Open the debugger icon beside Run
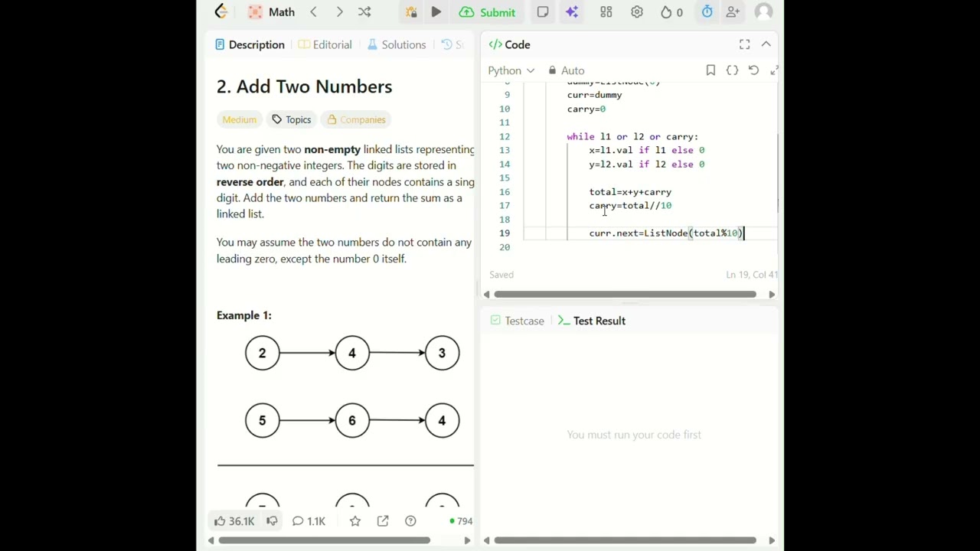Screen dimensions: 980x551 [x=411, y=12]
